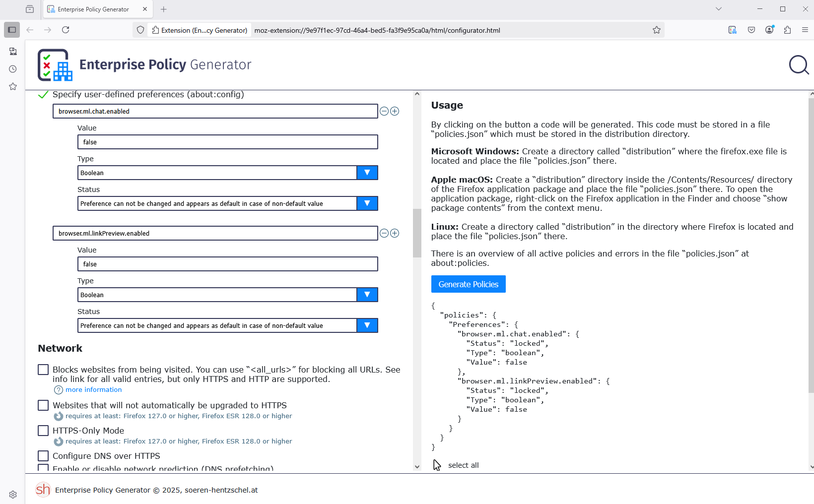This screenshot has width=814, height=504.
Task: Open Status dropdown for browser.ml.chat.enabled
Action: [x=228, y=203]
